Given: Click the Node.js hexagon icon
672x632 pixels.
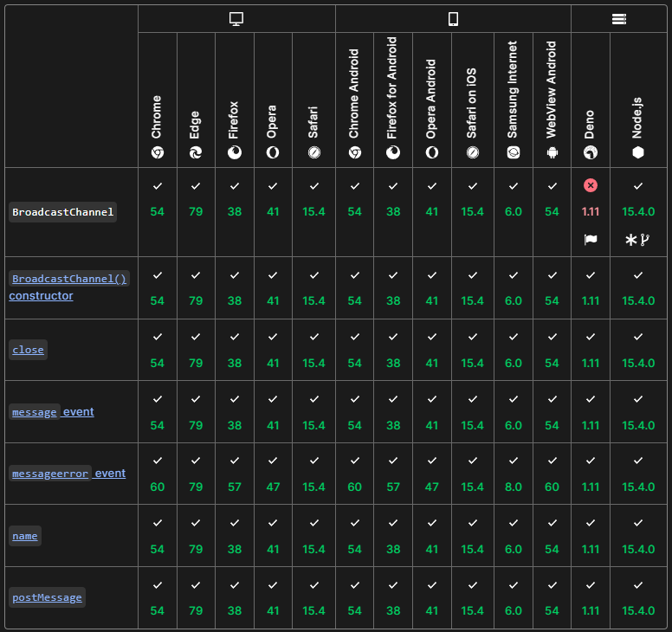Looking at the screenshot, I should (638, 152).
